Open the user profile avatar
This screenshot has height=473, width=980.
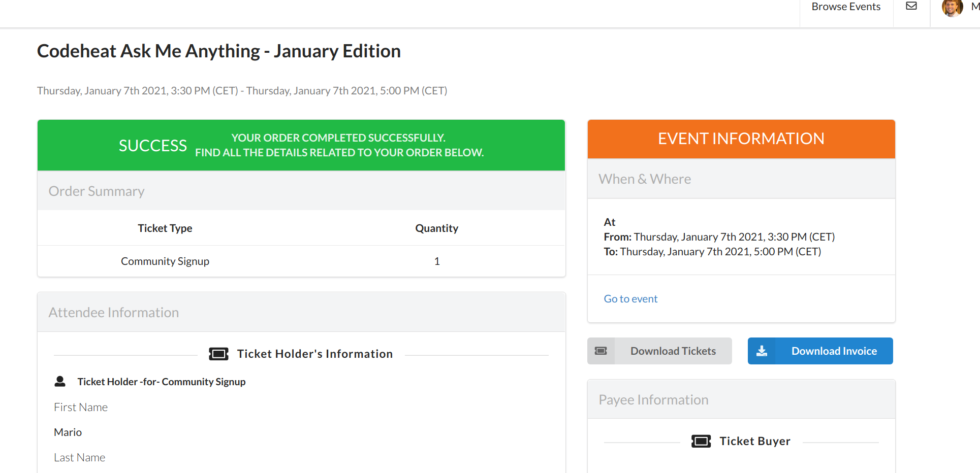pyautogui.click(x=952, y=7)
